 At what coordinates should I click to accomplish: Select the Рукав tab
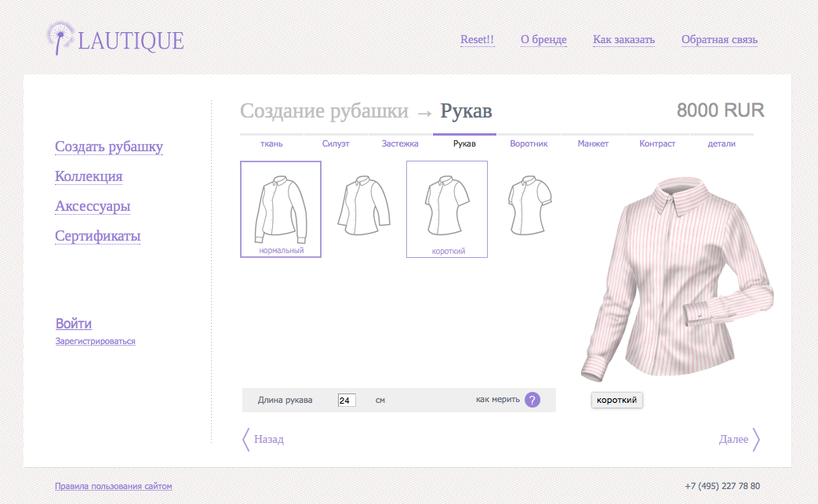pyautogui.click(x=464, y=143)
